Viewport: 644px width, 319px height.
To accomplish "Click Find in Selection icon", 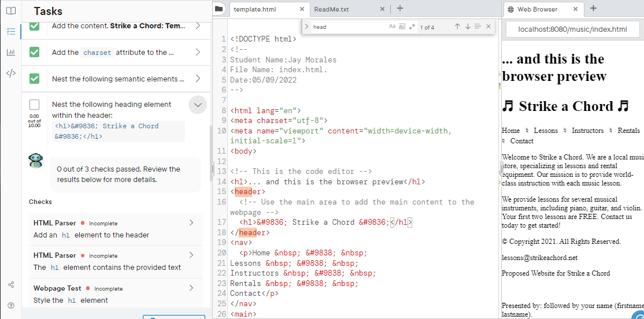I will 478,27.
